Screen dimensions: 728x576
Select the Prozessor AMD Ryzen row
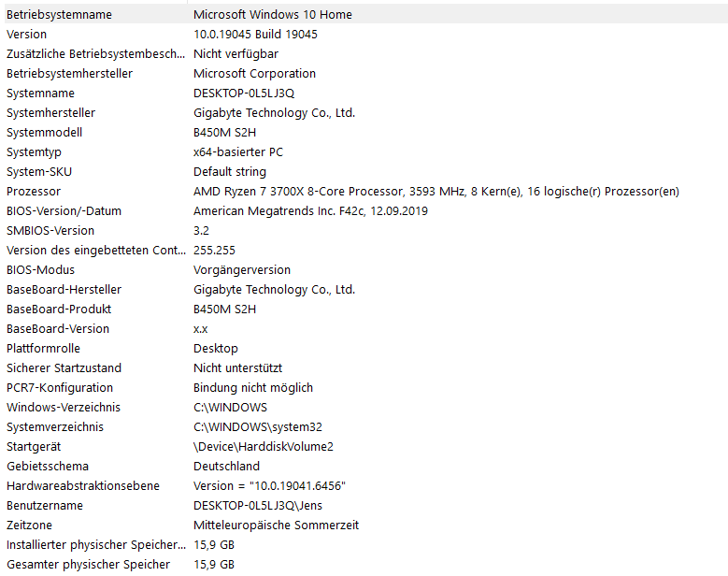click(x=365, y=192)
